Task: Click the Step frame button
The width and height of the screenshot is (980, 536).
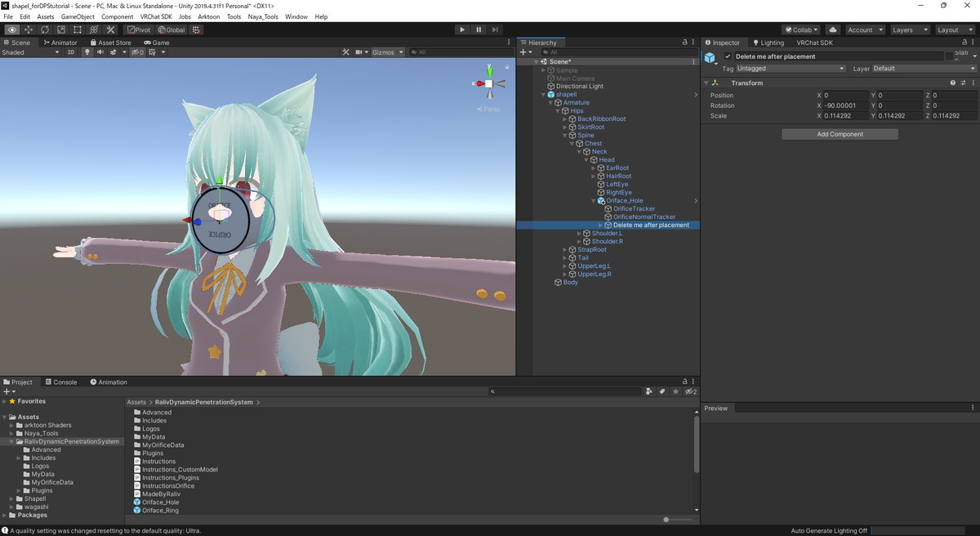Action: pyautogui.click(x=495, y=29)
